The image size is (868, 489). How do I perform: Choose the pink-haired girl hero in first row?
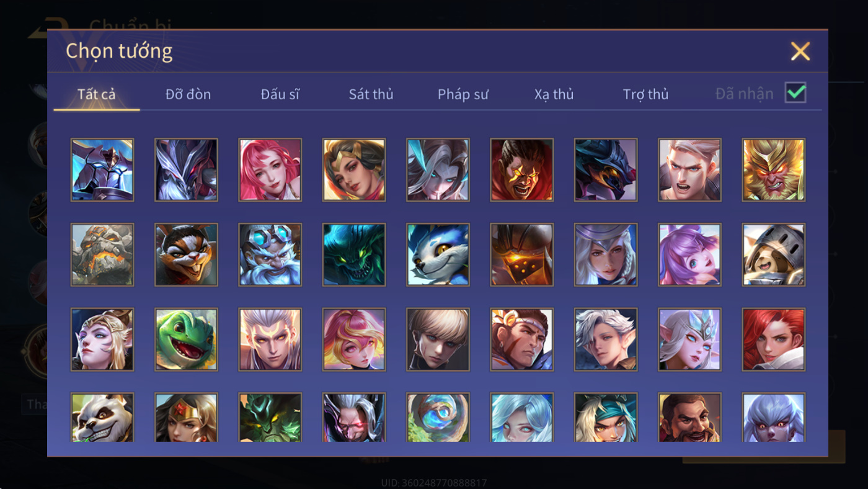(270, 169)
